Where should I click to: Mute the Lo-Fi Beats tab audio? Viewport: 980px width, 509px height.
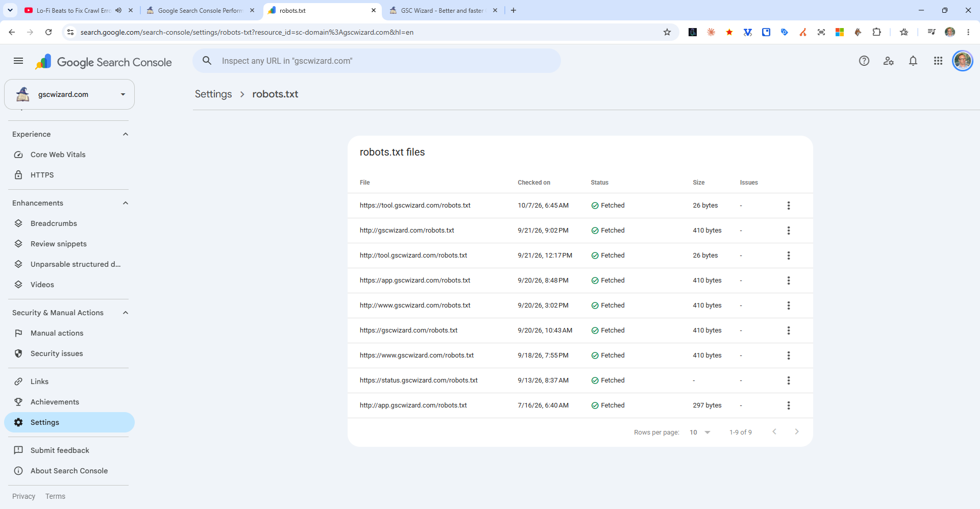118,10
